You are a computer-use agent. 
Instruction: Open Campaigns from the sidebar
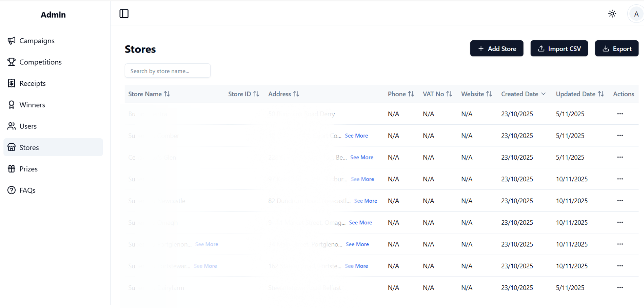(37, 41)
